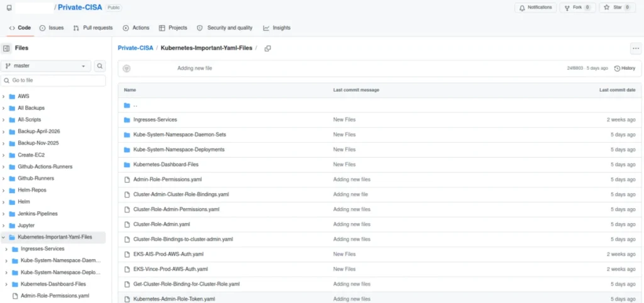Viewport: 644px width, 303px height.
Task: Expand the Github-Actions-Runners folder chevron
Action: pyautogui.click(x=4, y=167)
